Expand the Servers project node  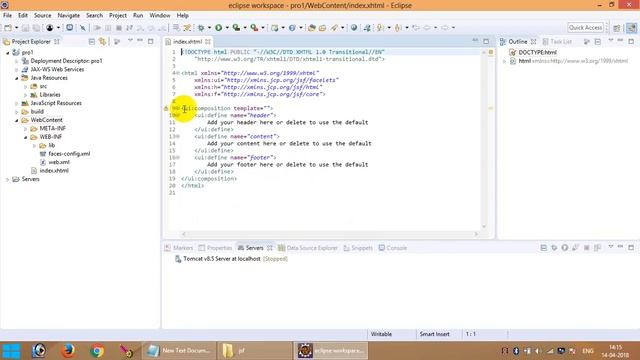(x=7, y=179)
